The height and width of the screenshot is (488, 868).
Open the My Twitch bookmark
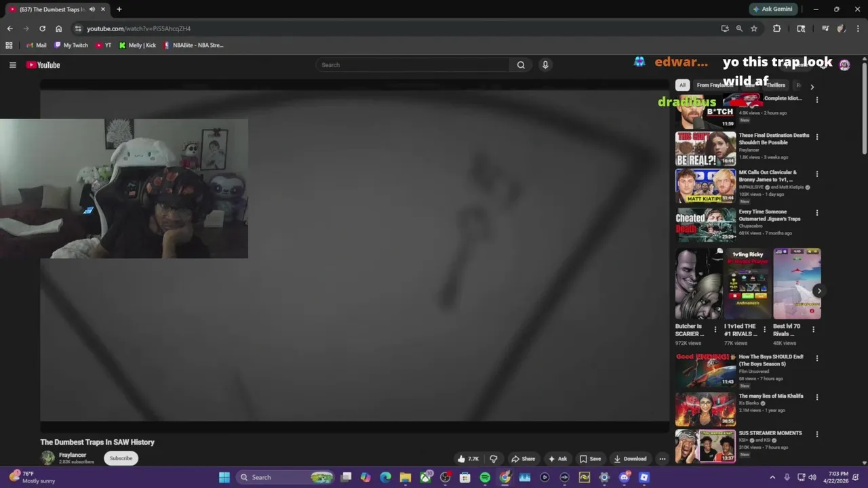click(x=71, y=45)
